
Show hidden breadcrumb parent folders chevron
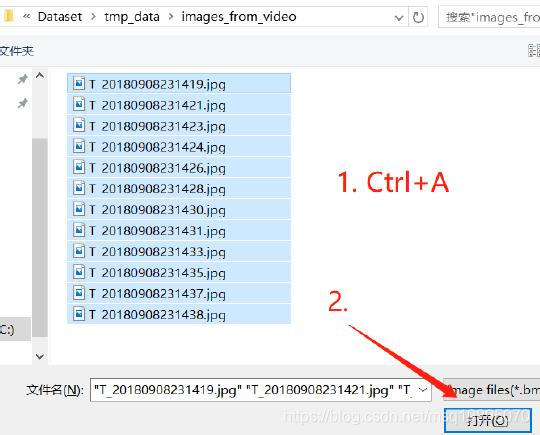point(27,16)
